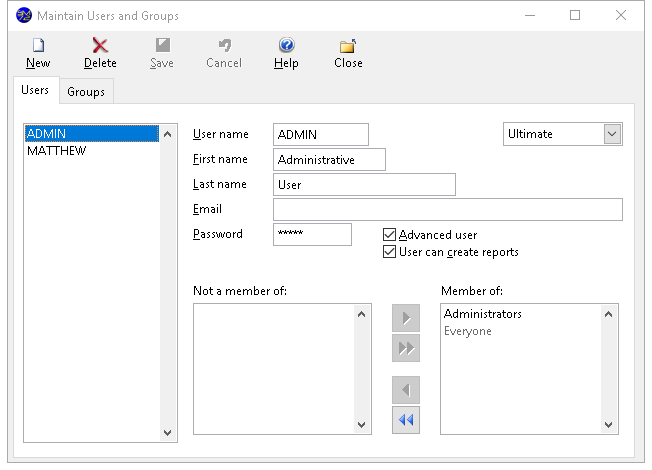The height and width of the screenshot is (470, 652).
Task: Toggle User can create reports checkbox
Action: tap(389, 252)
